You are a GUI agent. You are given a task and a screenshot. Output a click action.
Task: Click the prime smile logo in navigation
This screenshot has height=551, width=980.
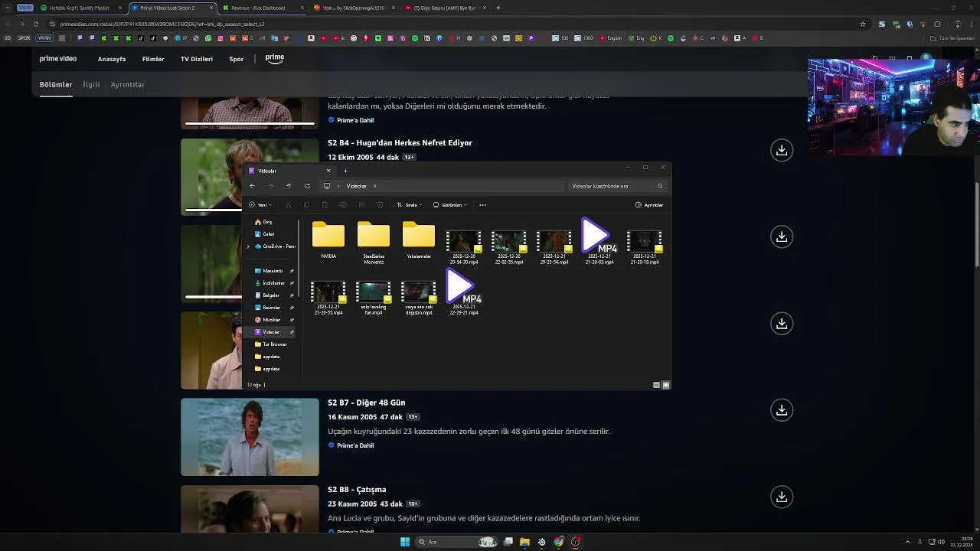click(275, 58)
